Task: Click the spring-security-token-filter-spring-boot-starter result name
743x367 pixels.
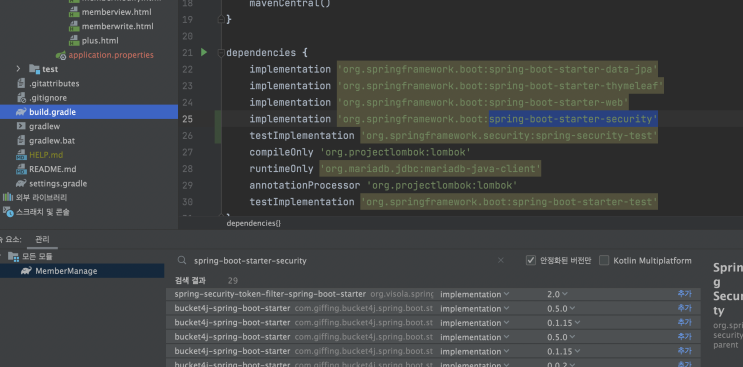Action: [x=270, y=294]
